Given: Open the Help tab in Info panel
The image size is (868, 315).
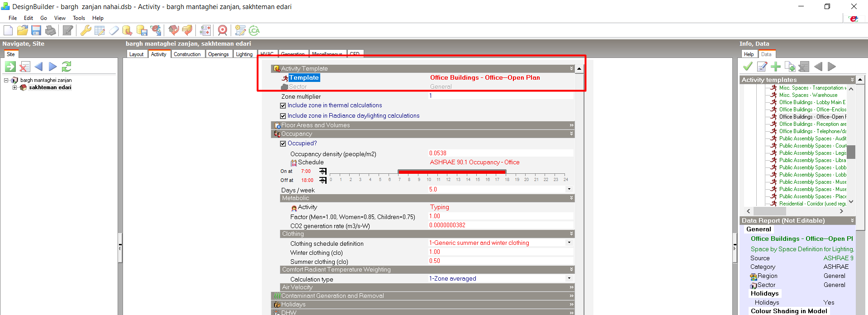Looking at the screenshot, I should point(749,54).
